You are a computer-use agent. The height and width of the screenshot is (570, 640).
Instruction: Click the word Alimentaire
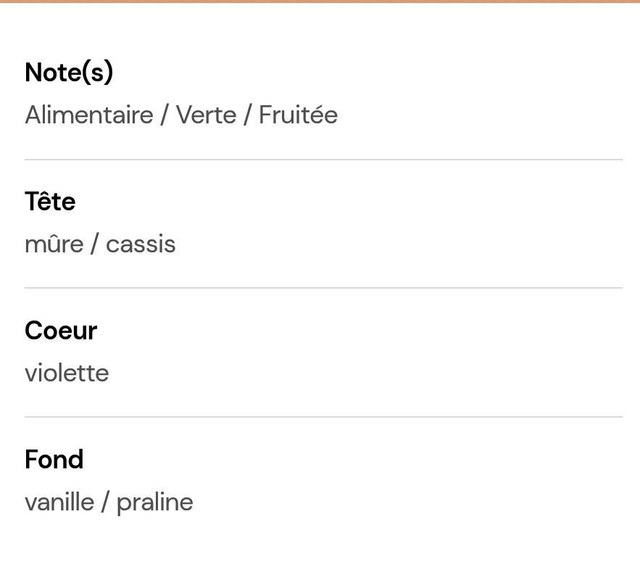[89, 115]
